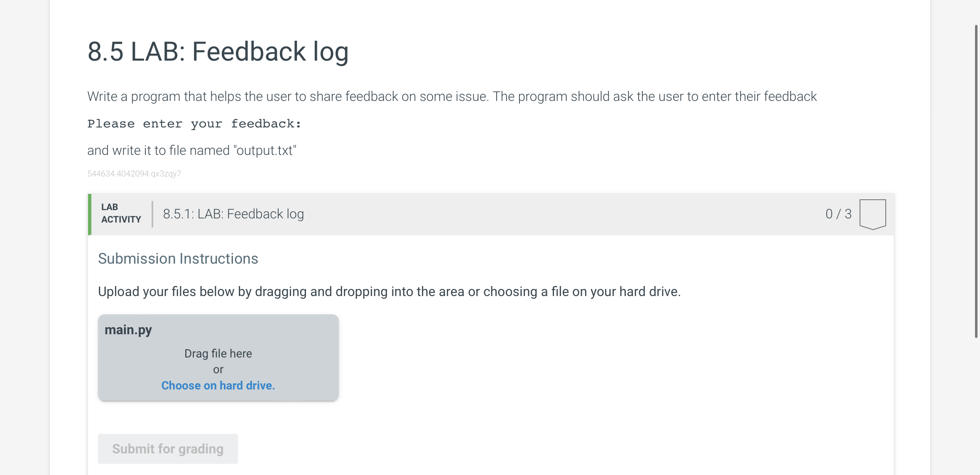
Task: Click the activity header bar for 8.5.1
Action: 457,213
